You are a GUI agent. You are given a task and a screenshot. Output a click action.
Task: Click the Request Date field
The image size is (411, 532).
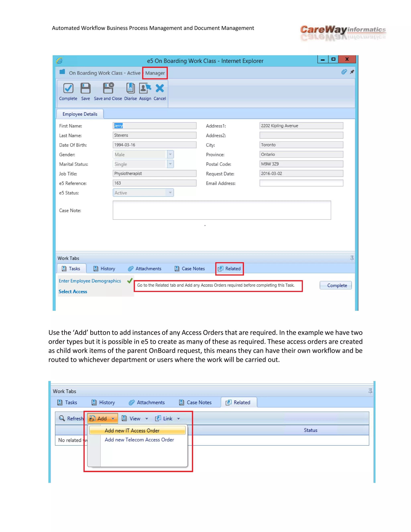point(301,173)
